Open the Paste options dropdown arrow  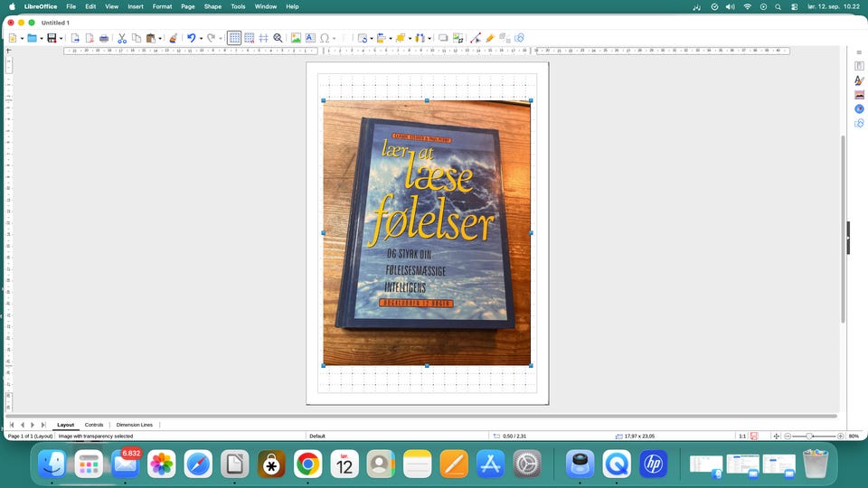(x=160, y=38)
